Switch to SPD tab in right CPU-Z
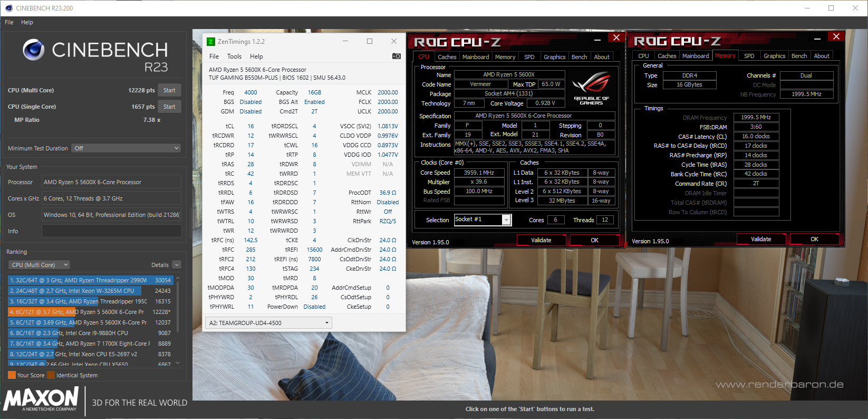 [x=749, y=56]
